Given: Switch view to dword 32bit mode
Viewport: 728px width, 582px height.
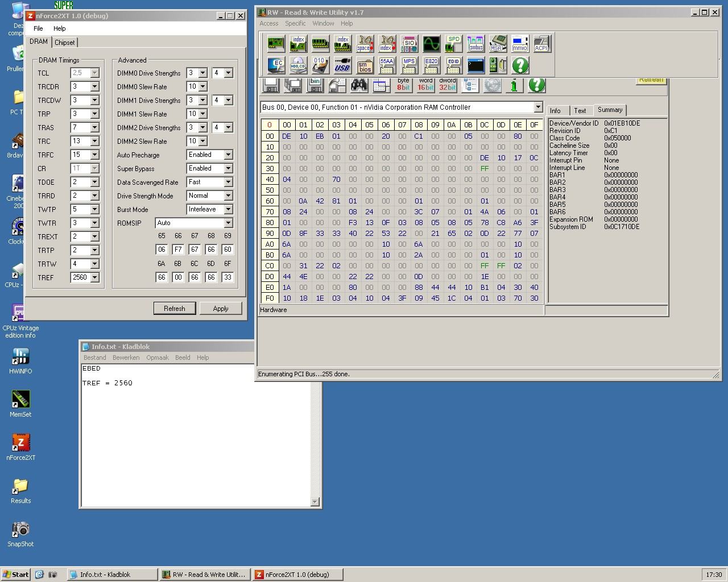Looking at the screenshot, I should tap(448, 85).
